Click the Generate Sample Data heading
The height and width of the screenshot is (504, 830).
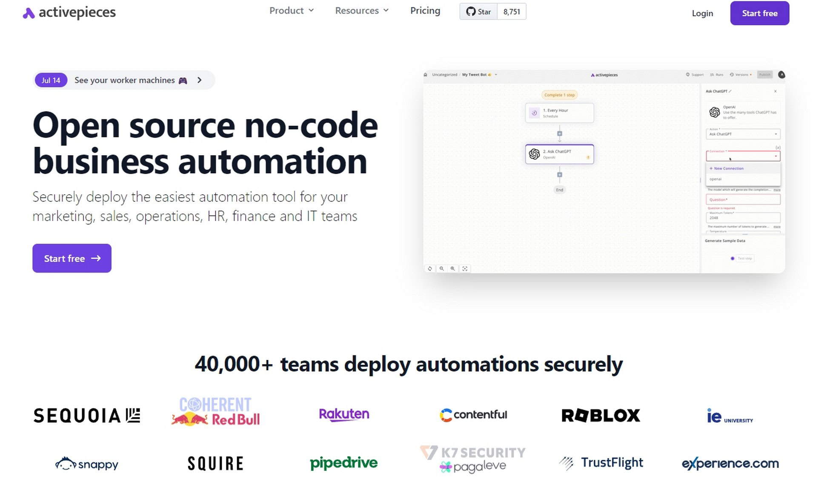point(725,241)
